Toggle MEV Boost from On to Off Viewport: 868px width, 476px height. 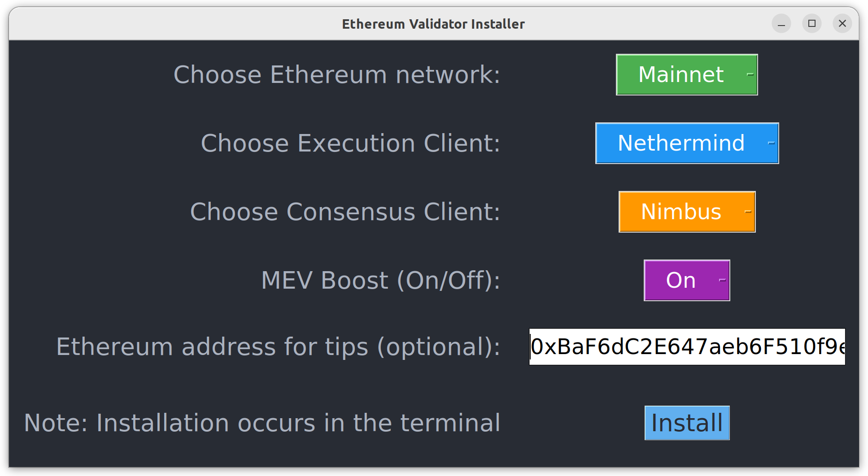pyautogui.click(x=686, y=280)
